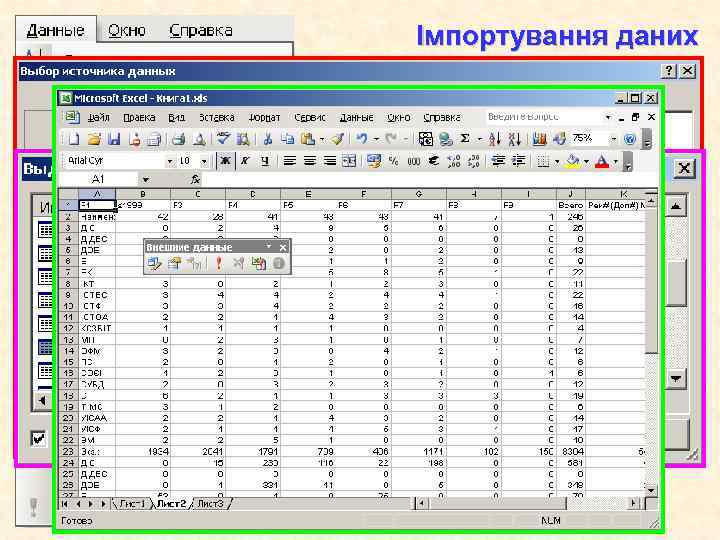The width and height of the screenshot is (720, 540).
Task: Save the workbook with the floppy icon
Action: coord(114,139)
